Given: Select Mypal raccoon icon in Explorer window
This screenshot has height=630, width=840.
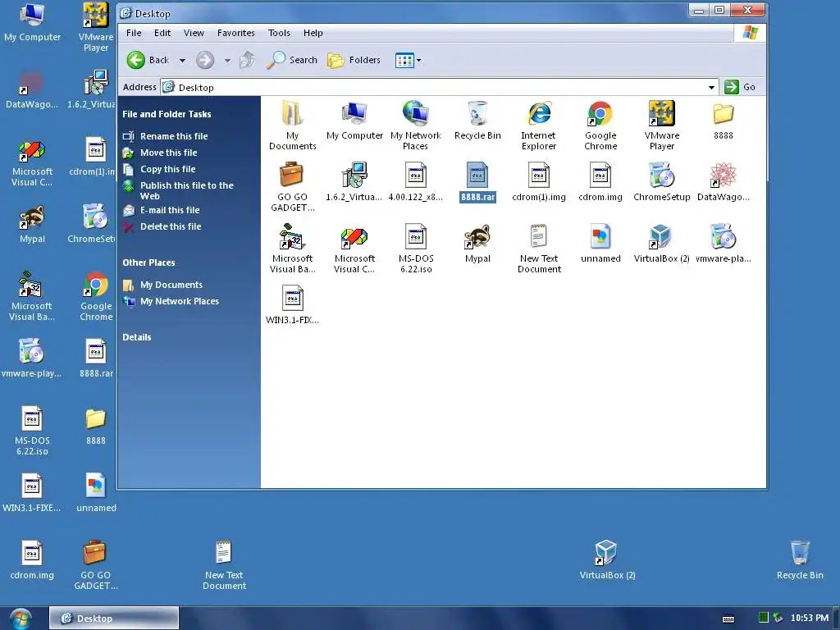Looking at the screenshot, I should pyautogui.click(x=477, y=243).
